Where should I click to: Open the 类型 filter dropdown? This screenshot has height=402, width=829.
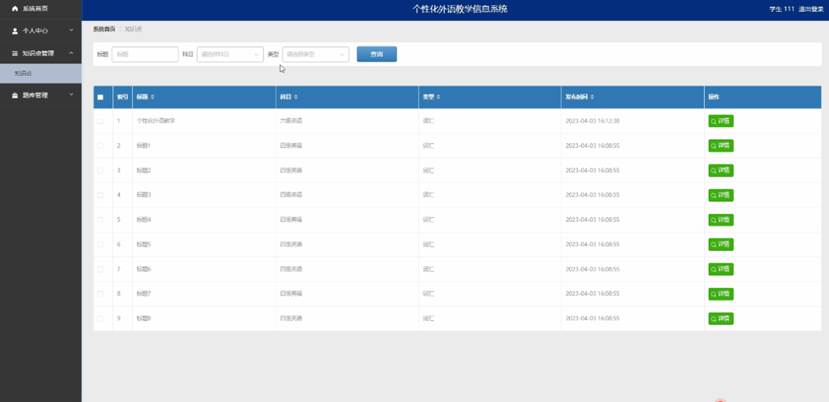pos(316,54)
